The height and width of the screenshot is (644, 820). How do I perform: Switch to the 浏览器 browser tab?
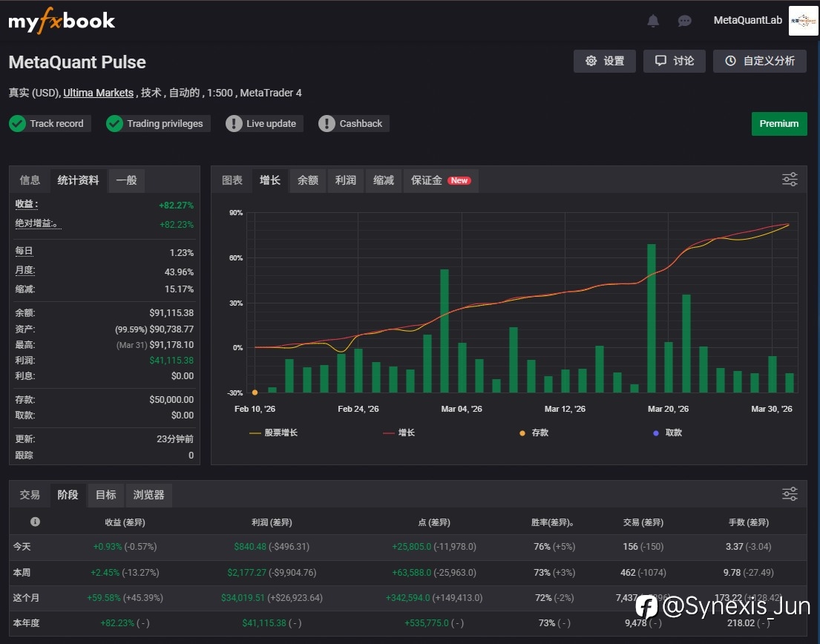click(149, 494)
